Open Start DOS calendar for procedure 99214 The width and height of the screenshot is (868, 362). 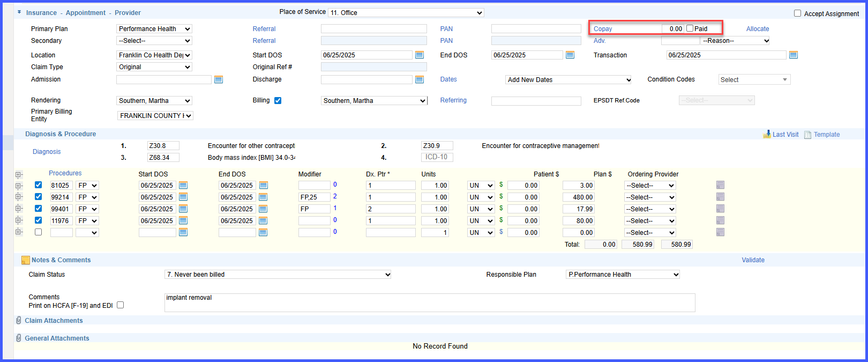pos(183,197)
